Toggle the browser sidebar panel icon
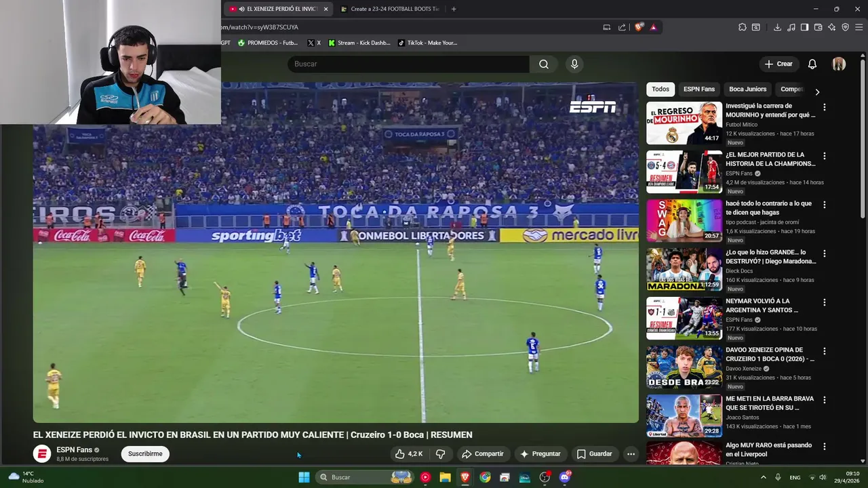This screenshot has width=868, height=488. (804, 27)
